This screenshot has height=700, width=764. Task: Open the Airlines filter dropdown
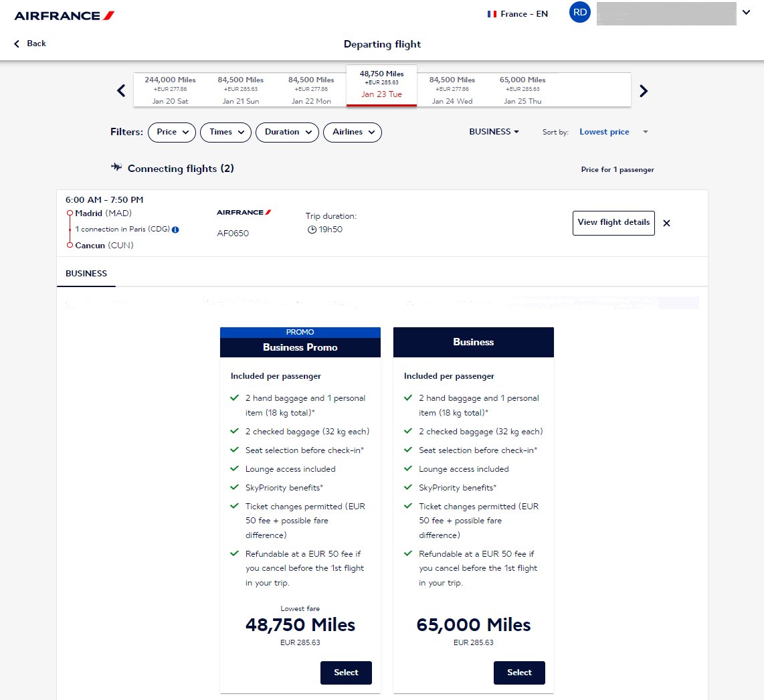click(353, 132)
